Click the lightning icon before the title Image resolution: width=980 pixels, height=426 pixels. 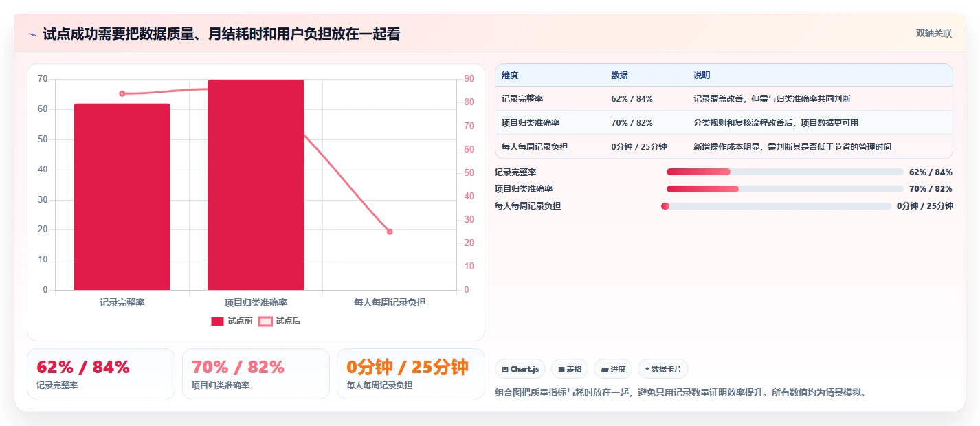(32, 34)
